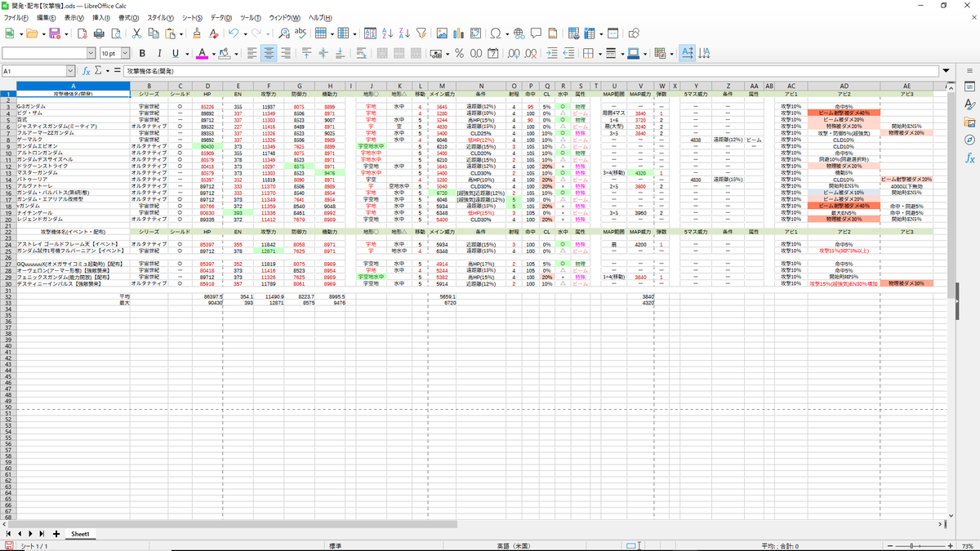Toggle italic formatting

tap(158, 54)
